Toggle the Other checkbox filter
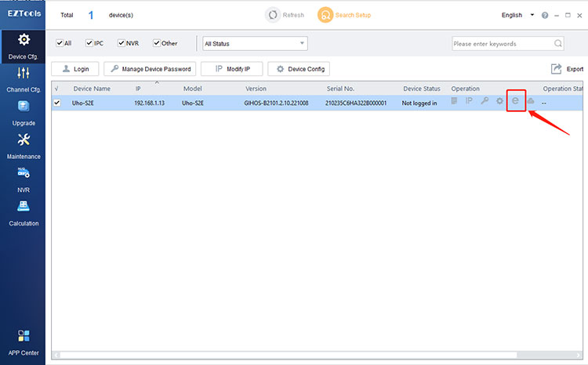Image resolution: width=588 pixels, height=365 pixels. pos(157,43)
